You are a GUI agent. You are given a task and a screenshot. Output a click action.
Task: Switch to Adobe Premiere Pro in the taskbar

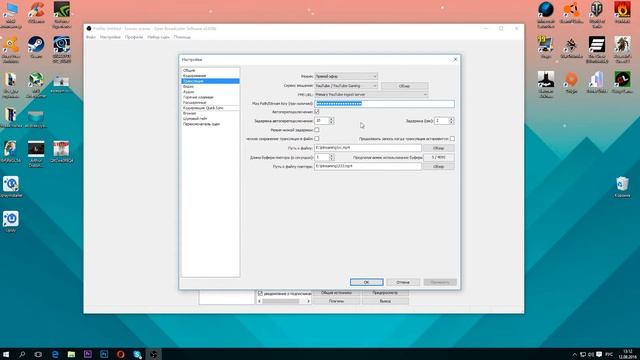88,354
